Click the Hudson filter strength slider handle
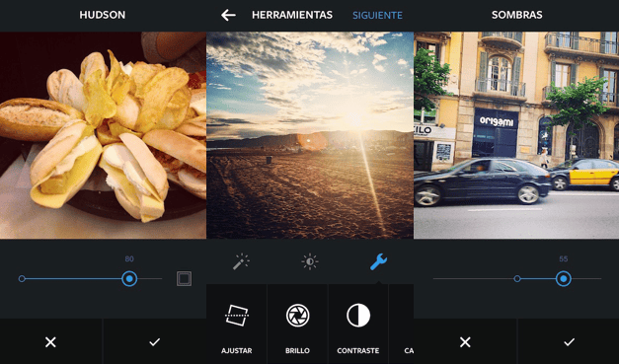The image size is (619, 364). pos(129,279)
